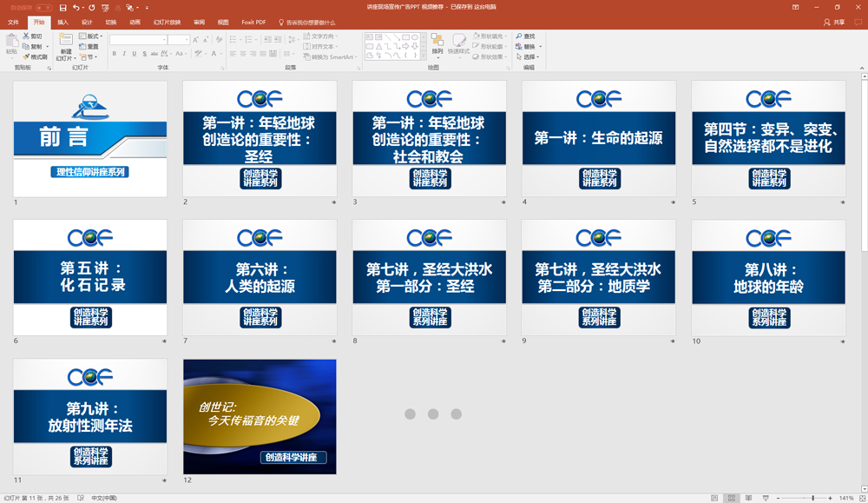Switch to Normal view in status bar
This screenshot has width=868, height=503.
coord(714,498)
